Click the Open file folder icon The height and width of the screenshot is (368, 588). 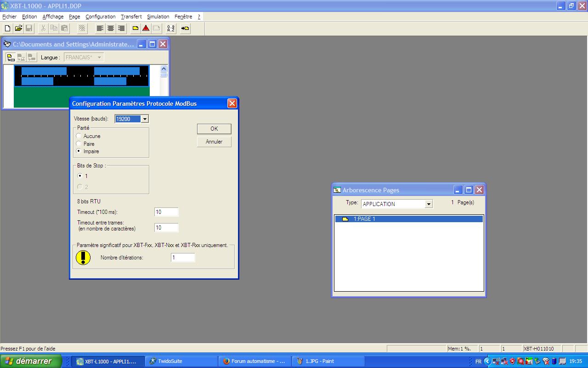[18, 29]
